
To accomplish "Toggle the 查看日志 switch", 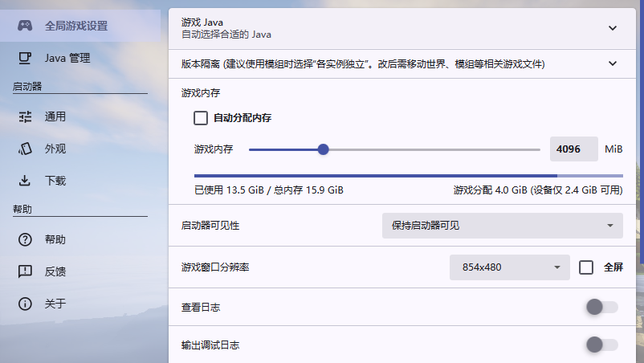I will click(601, 307).
